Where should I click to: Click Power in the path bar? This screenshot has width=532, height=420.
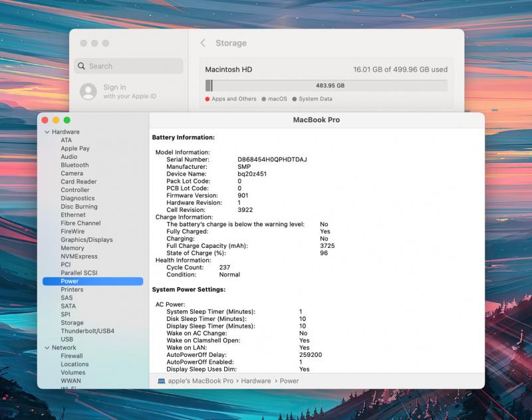point(289,381)
